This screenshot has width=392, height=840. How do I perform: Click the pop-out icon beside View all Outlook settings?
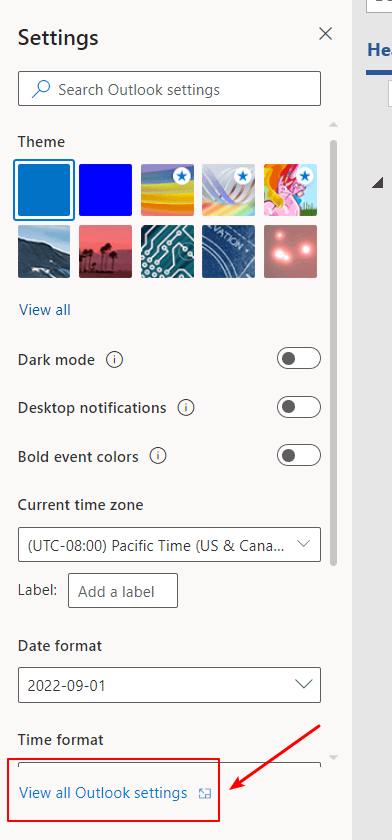point(205,793)
